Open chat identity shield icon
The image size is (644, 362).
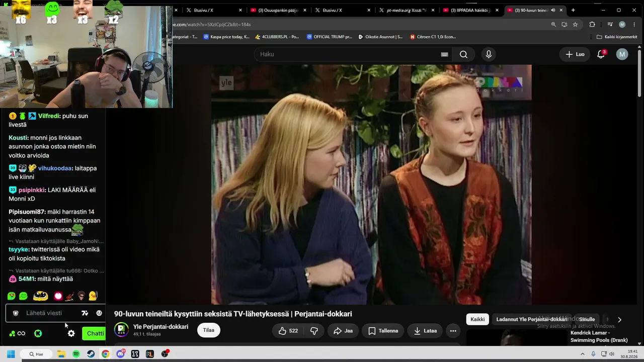[16, 313]
